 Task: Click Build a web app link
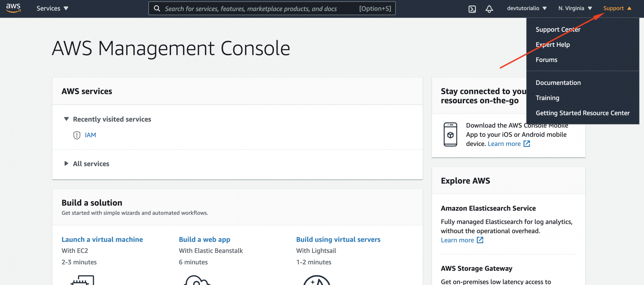[205, 239]
